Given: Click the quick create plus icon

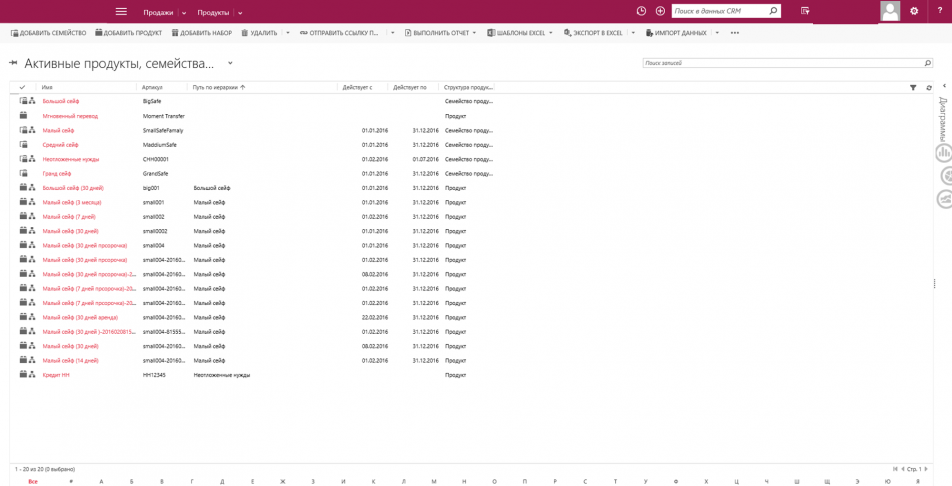Looking at the screenshot, I should pos(660,11).
